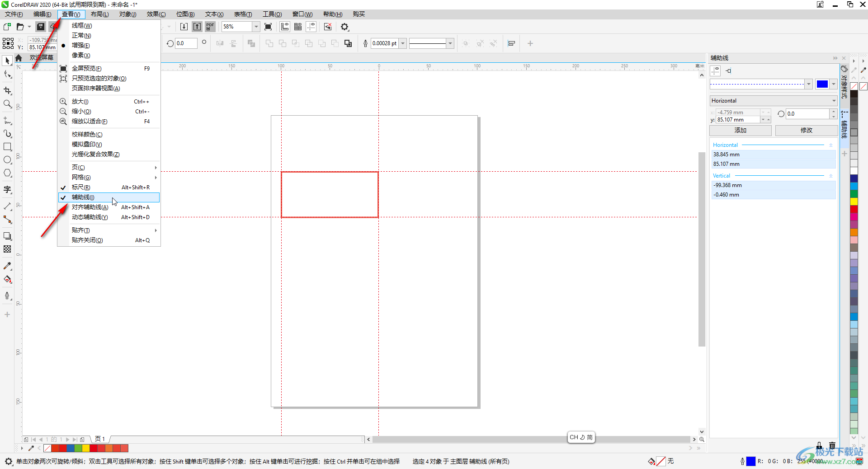Select the Shape edit tool
The height and width of the screenshot is (469, 868).
pos(7,75)
